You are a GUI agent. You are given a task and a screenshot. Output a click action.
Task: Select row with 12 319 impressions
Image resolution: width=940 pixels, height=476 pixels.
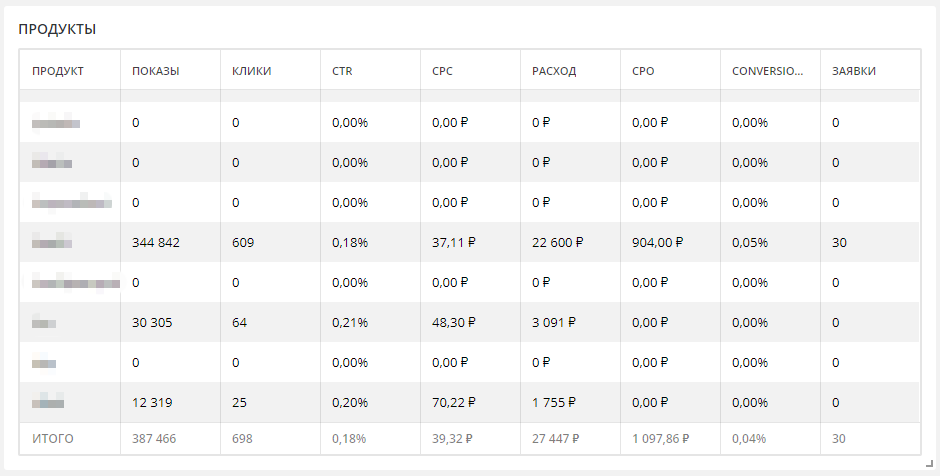[x=469, y=402]
